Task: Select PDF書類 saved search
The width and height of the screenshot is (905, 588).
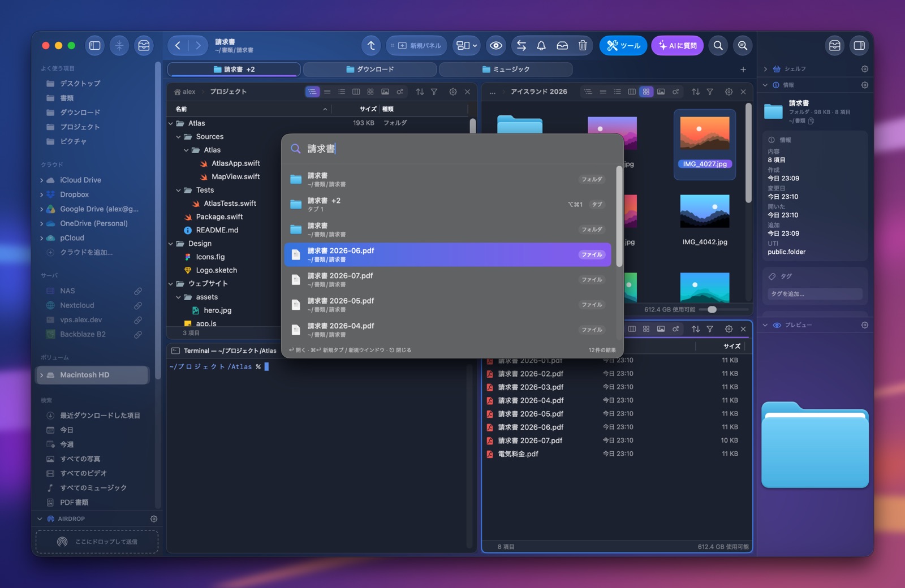Action: tap(74, 503)
